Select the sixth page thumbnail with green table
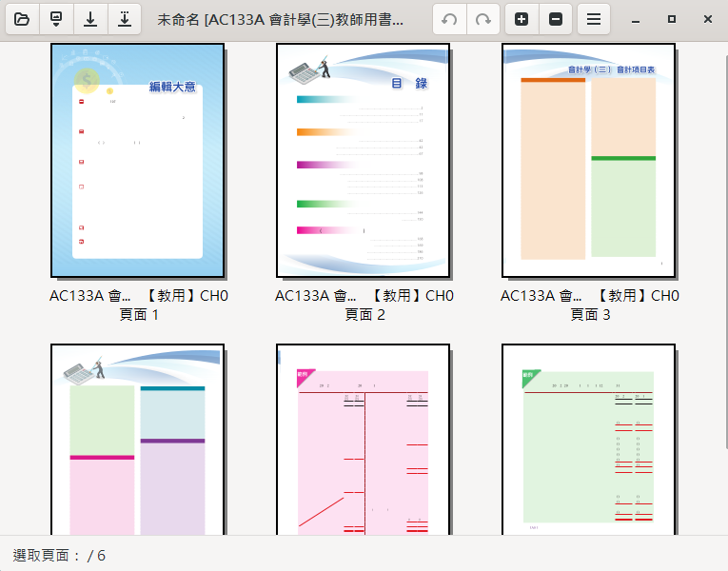The height and width of the screenshot is (571, 728). [588, 440]
